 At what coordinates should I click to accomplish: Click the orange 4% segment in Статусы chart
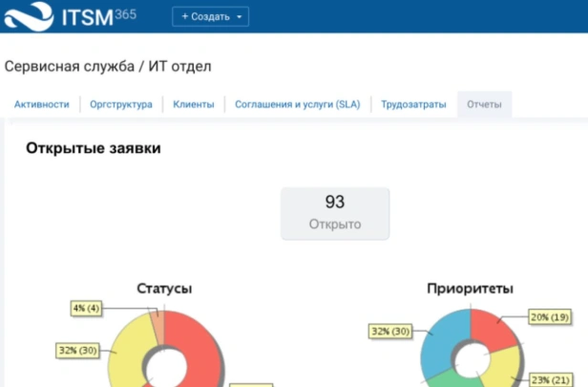[x=157, y=329]
